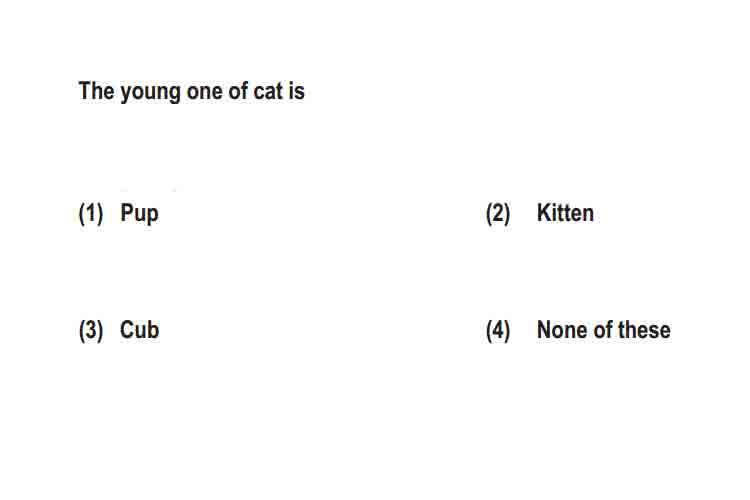Screen dimensions: 750x500
Task: Click the word 'of' in option four
Action: click(x=604, y=330)
